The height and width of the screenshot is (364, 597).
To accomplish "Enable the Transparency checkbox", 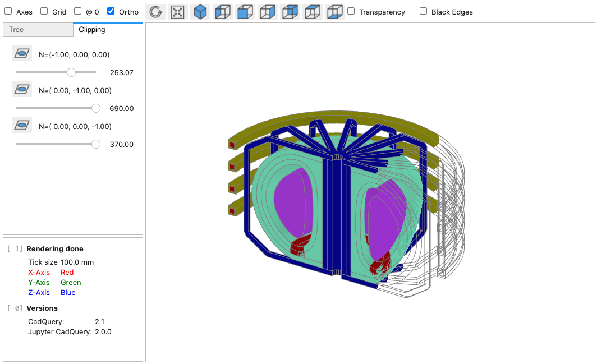I will 351,11.
